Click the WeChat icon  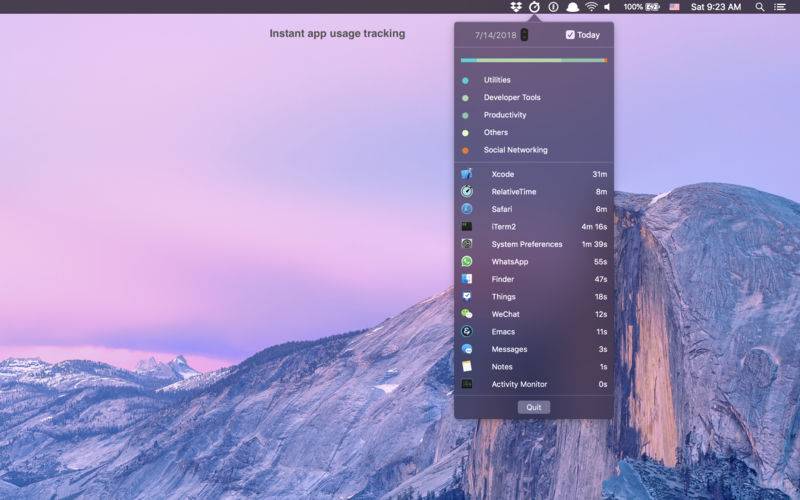click(466, 314)
